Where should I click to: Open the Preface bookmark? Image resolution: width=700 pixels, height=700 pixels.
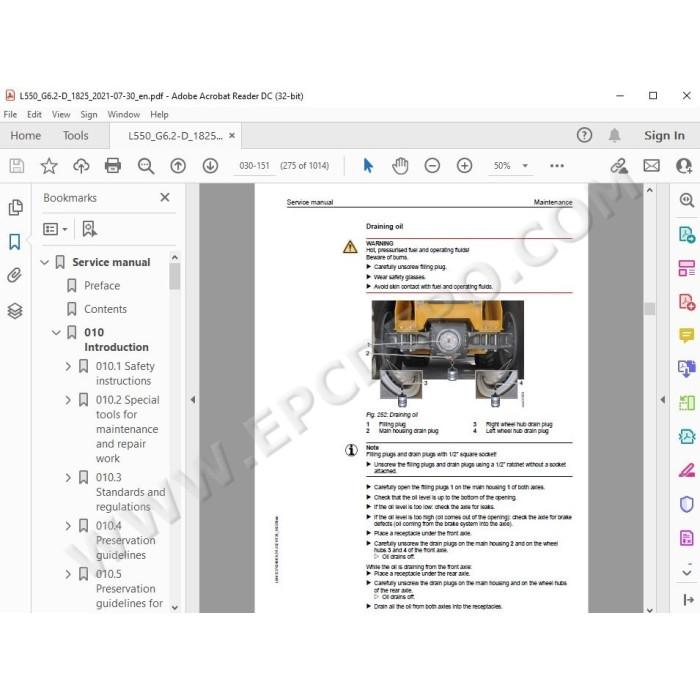102,285
